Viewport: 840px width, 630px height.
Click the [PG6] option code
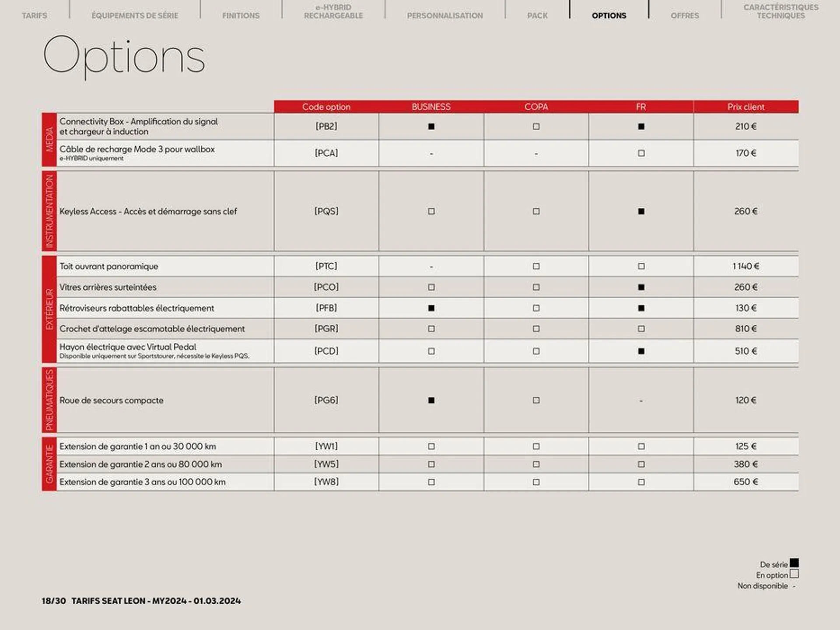[x=326, y=400]
